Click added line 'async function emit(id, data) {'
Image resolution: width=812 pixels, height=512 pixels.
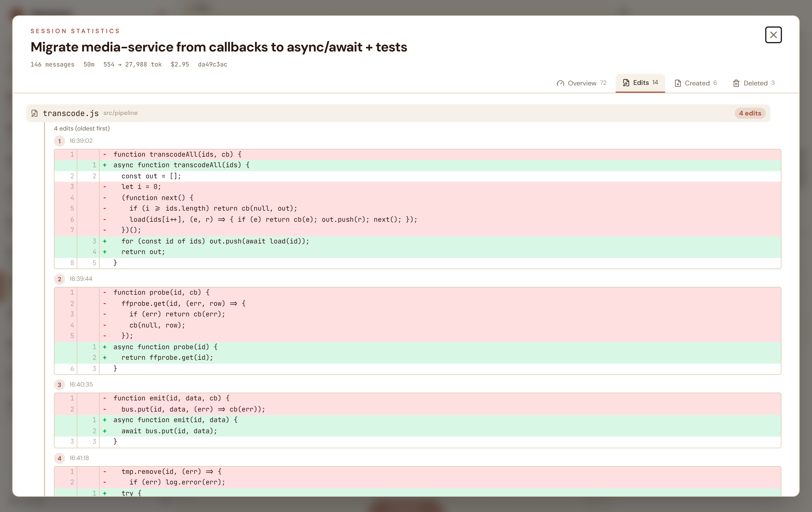417,420
